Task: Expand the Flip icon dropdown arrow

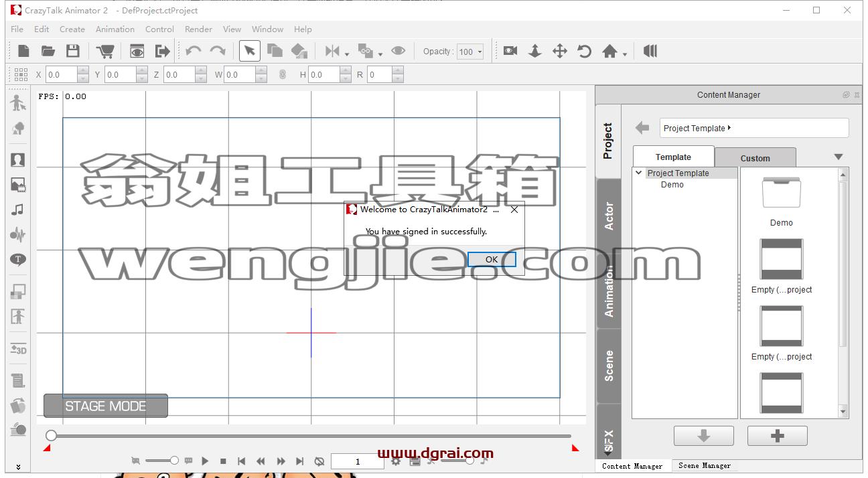Action: click(x=347, y=54)
